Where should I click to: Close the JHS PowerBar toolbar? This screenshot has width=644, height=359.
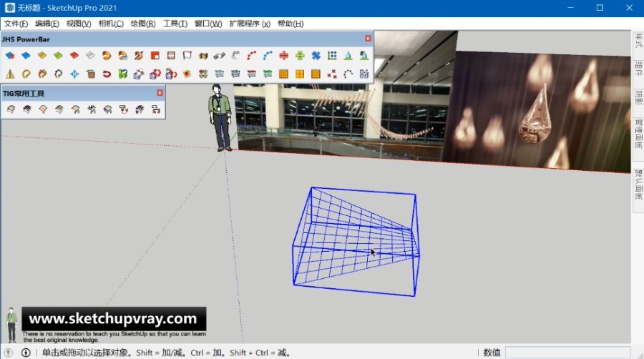click(x=368, y=39)
